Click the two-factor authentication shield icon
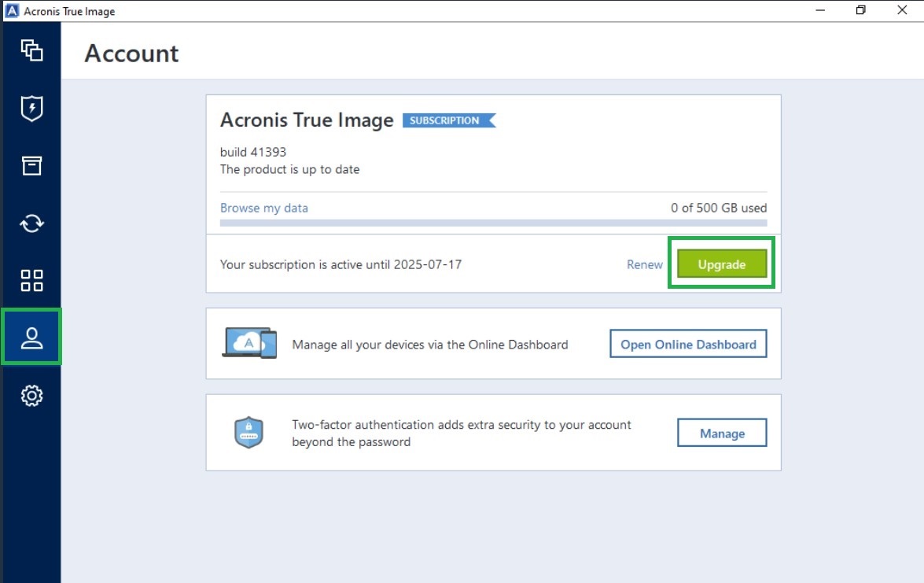This screenshot has height=583, width=924. click(x=248, y=432)
